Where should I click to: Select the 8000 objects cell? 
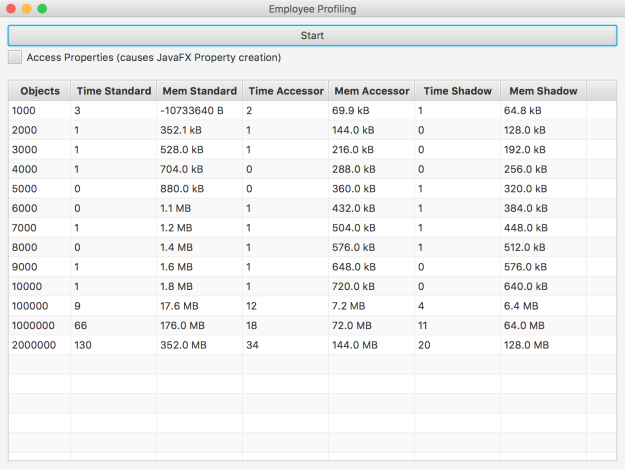coord(39,247)
